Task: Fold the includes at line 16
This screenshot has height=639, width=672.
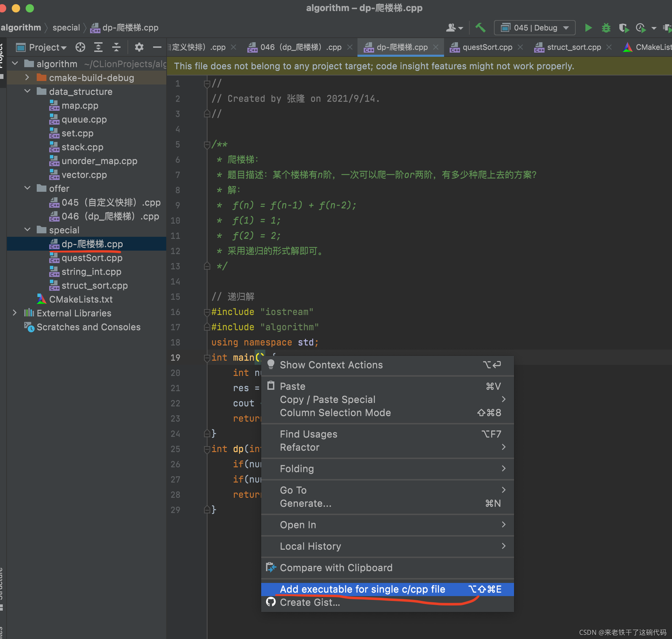Action: click(x=207, y=312)
